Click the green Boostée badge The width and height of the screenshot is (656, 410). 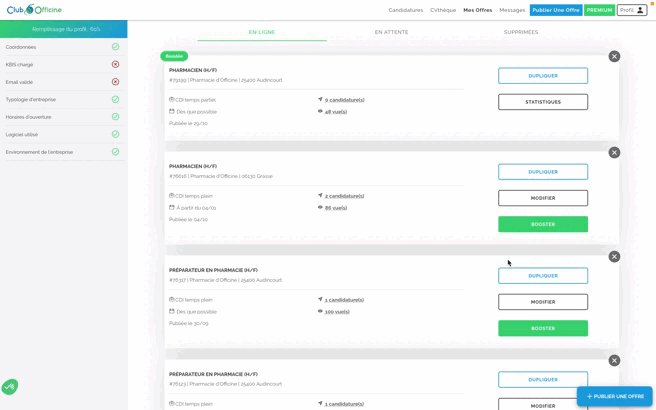pyautogui.click(x=174, y=56)
